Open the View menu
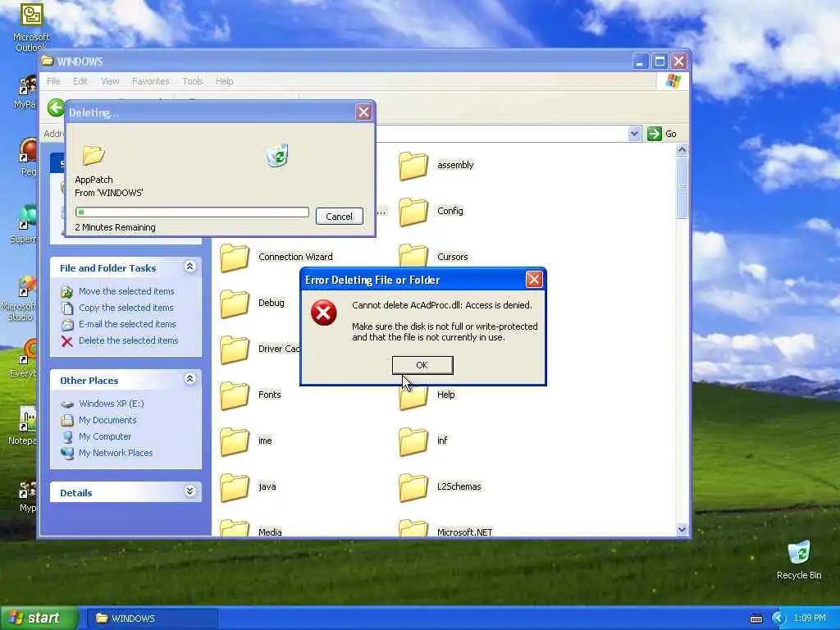This screenshot has height=630, width=840. 110,81
